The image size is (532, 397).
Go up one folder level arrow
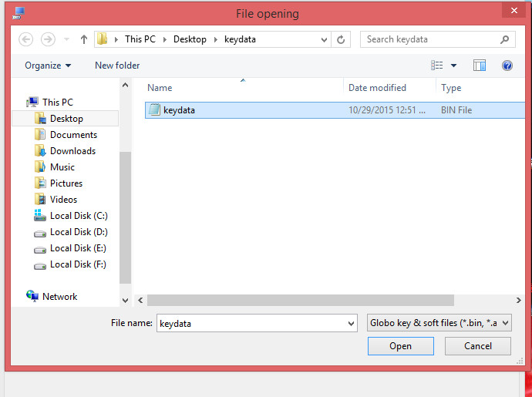[x=84, y=40]
